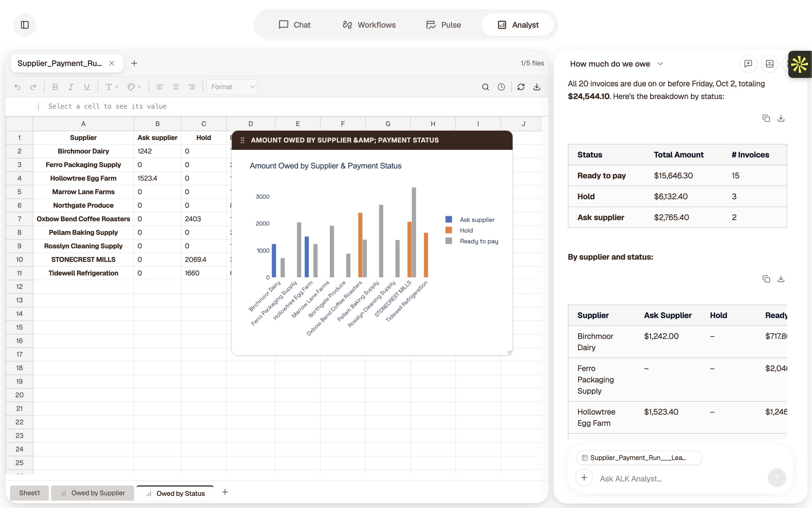Screen dimensions: 812x508
Task: Add a new file tab
Action: pyautogui.click(x=134, y=63)
